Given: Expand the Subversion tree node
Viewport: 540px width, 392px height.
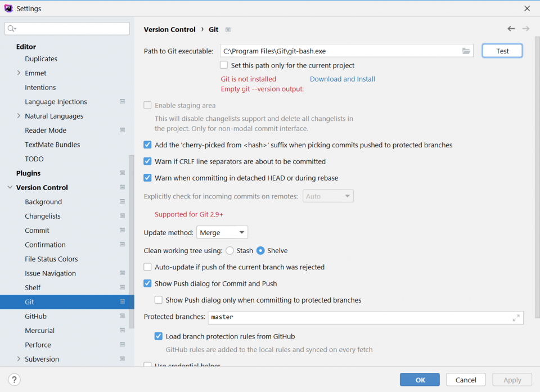Looking at the screenshot, I should (19, 359).
